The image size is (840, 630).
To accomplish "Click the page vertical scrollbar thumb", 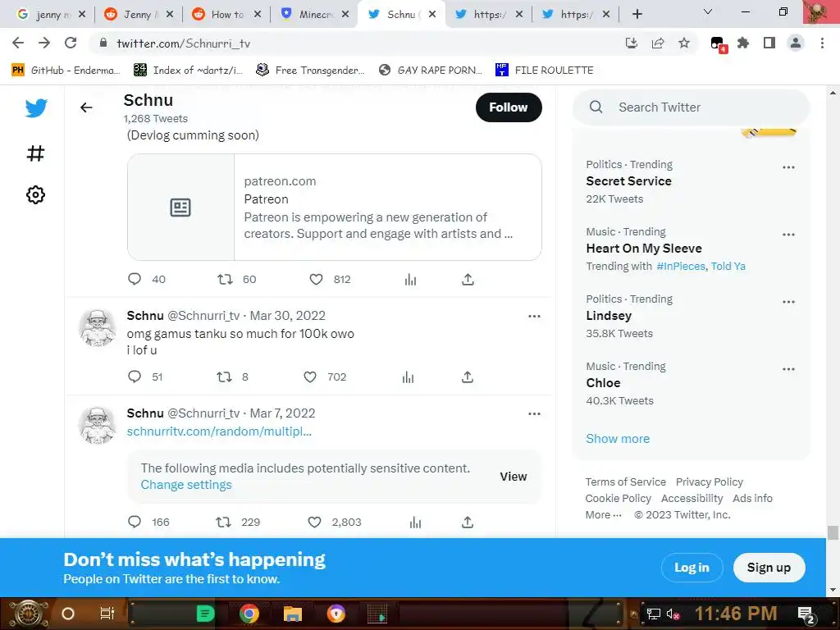I will 832,533.
